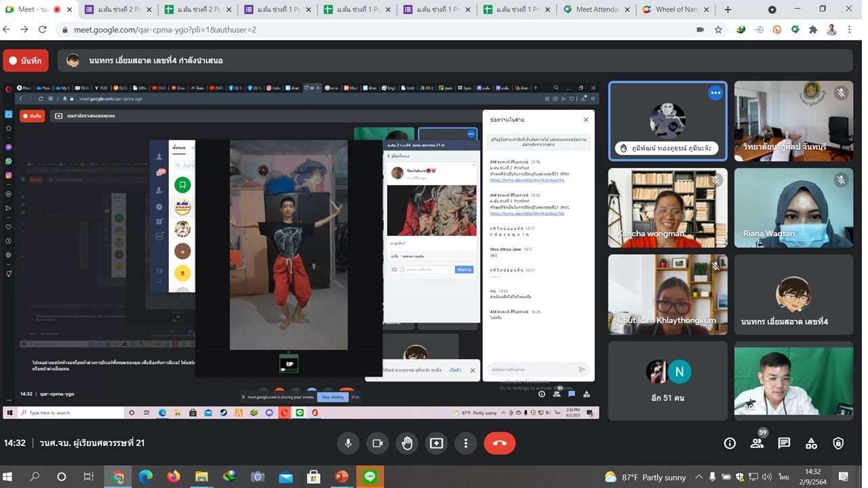Toggle the camera in Meet controls
The height and width of the screenshot is (488, 868).
[377, 443]
